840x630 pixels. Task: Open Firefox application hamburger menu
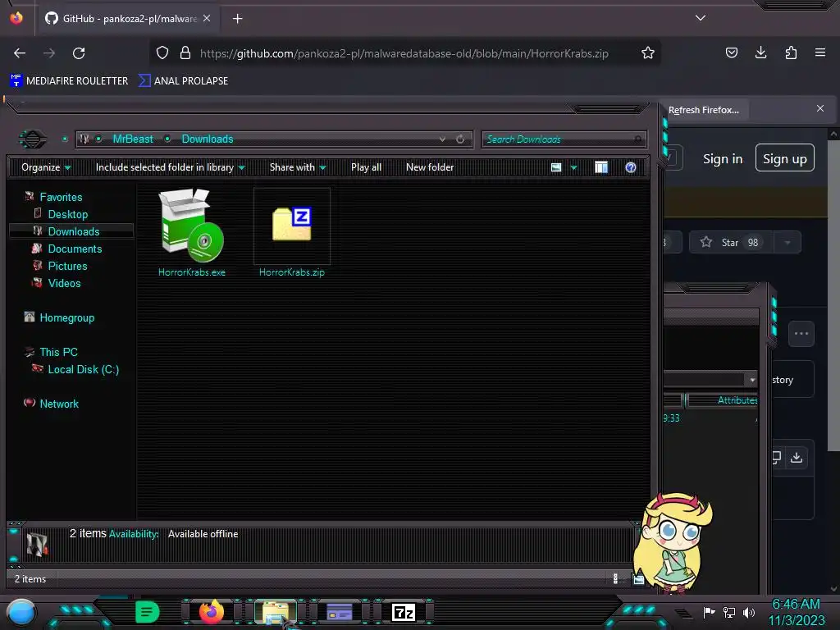(820, 52)
